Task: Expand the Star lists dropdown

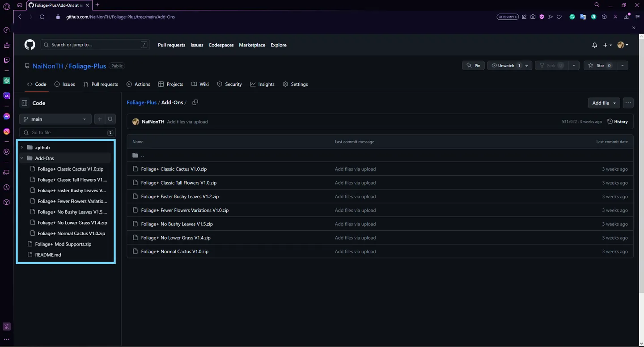Action: [x=622, y=66]
